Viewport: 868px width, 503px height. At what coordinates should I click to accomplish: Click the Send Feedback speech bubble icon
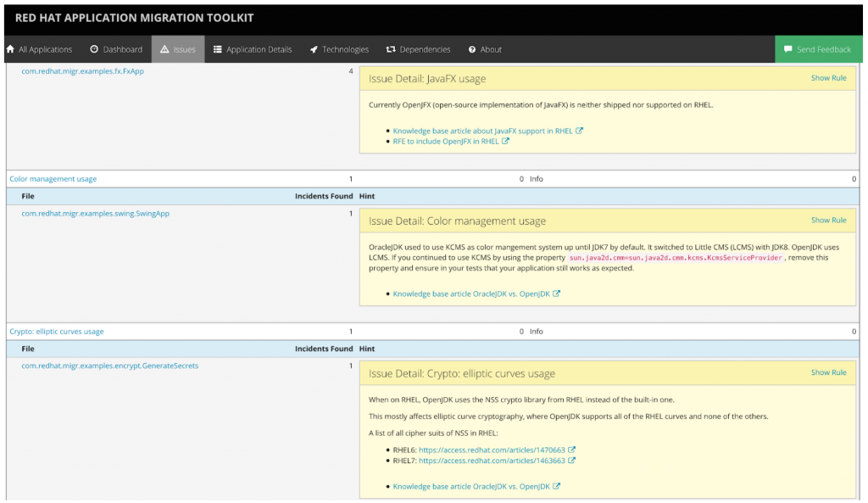pos(787,49)
